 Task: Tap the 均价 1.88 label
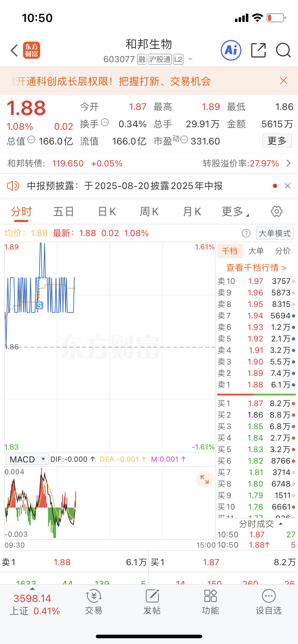(x=26, y=233)
